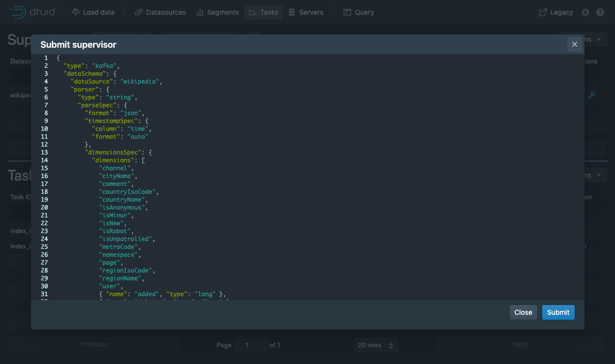Click the "dataSource": "wikipedia" line
This screenshot has width=615, height=364.
(116, 82)
